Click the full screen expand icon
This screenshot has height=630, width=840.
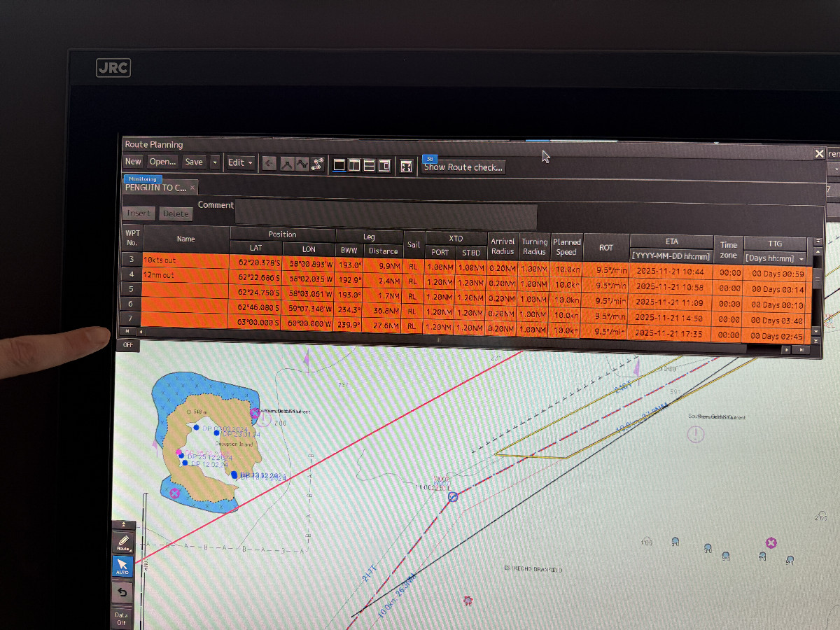[x=406, y=167]
